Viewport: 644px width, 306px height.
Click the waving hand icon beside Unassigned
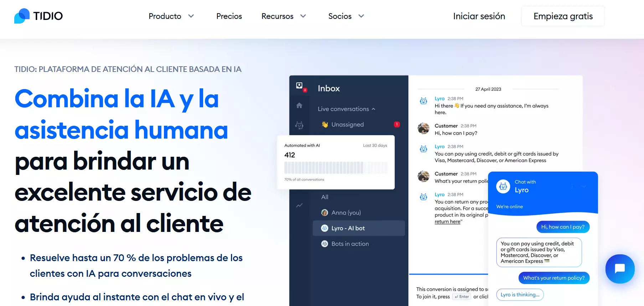click(x=325, y=124)
